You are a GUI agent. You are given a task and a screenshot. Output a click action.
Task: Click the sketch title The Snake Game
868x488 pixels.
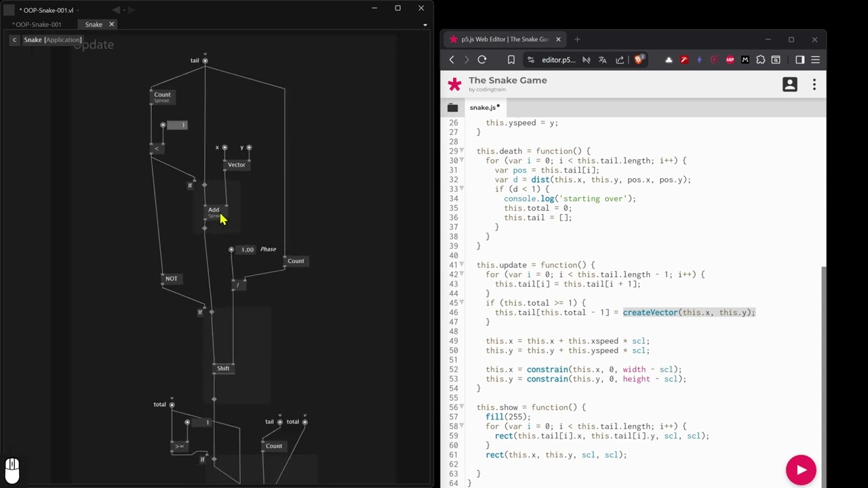[507, 80]
